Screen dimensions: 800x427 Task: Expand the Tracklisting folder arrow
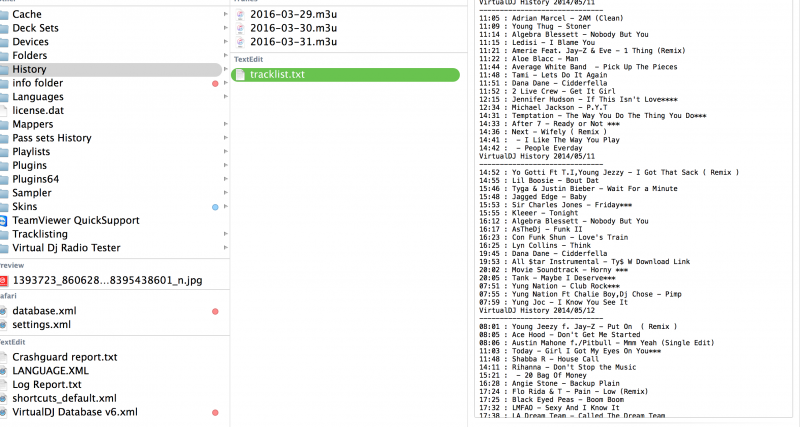click(x=226, y=235)
